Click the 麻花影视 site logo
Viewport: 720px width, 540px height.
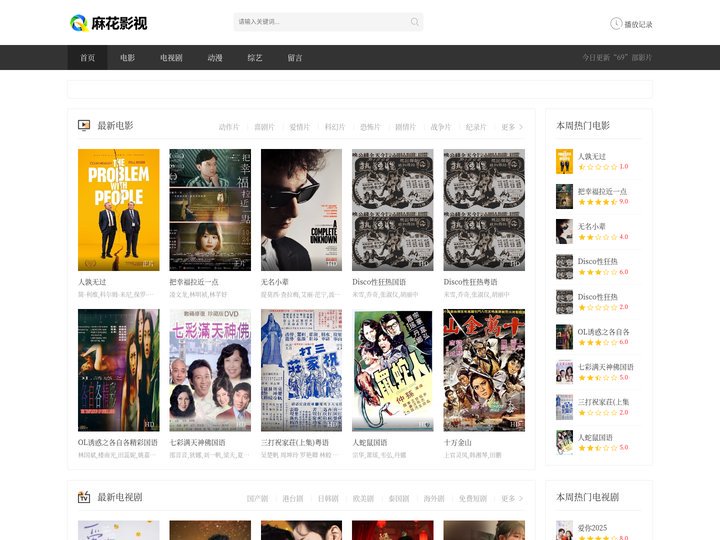tap(108, 23)
